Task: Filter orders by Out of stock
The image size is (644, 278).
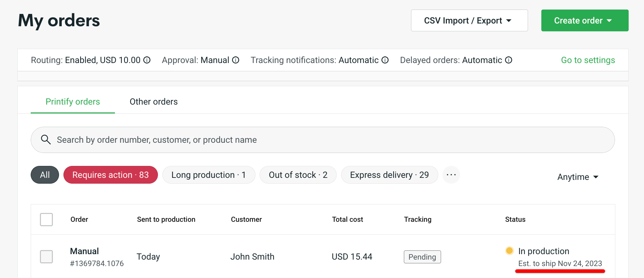Action: [298, 175]
